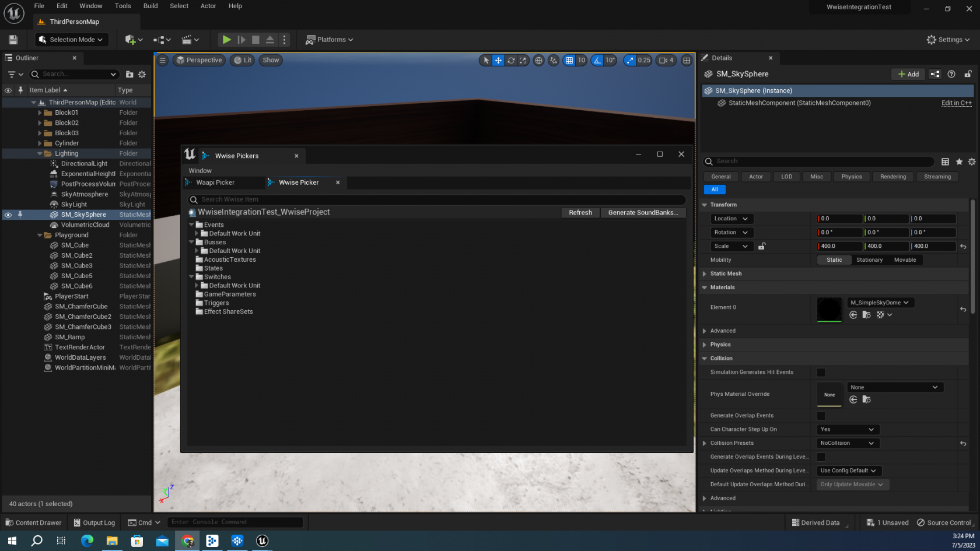Collapse the Busses folder in Wwise Picker
Image resolution: width=980 pixels, height=551 pixels.
(191, 242)
